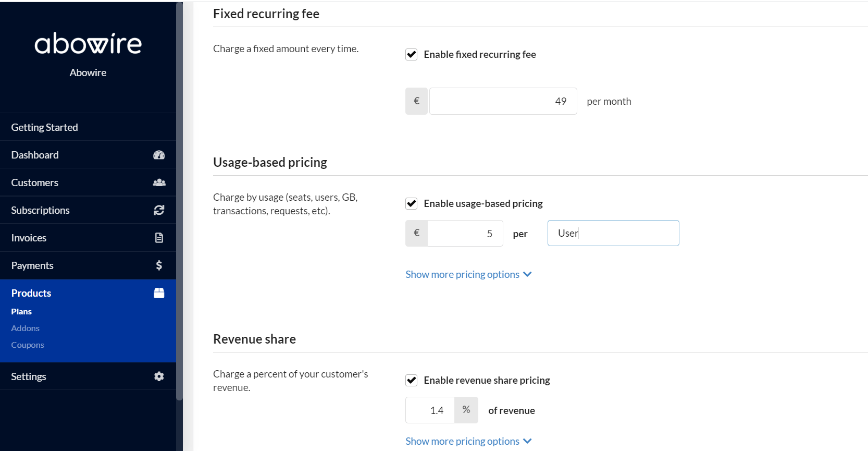Click the Products box icon
The height and width of the screenshot is (451, 868).
coord(159,293)
